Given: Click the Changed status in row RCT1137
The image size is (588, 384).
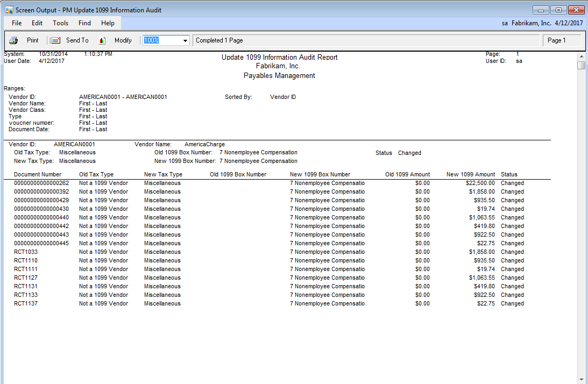Looking at the screenshot, I should pyautogui.click(x=512, y=304).
